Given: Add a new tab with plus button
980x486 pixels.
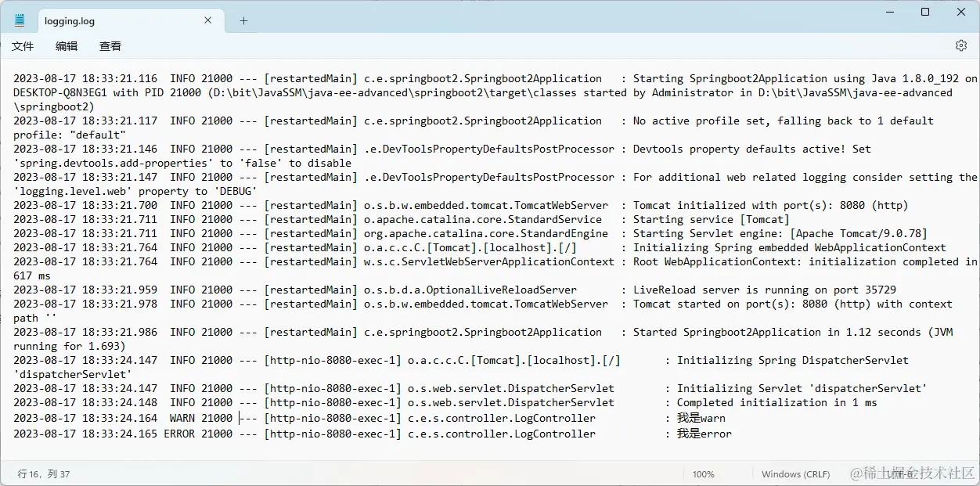Looking at the screenshot, I should (243, 21).
